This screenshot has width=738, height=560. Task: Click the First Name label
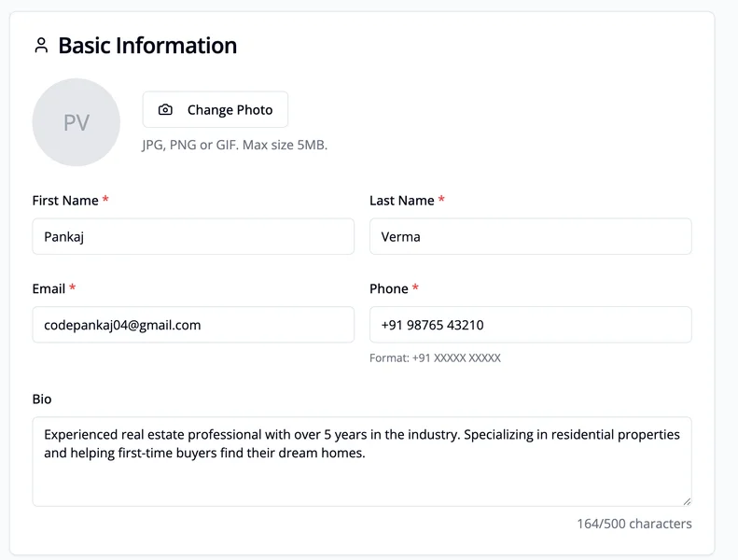[65, 201]
